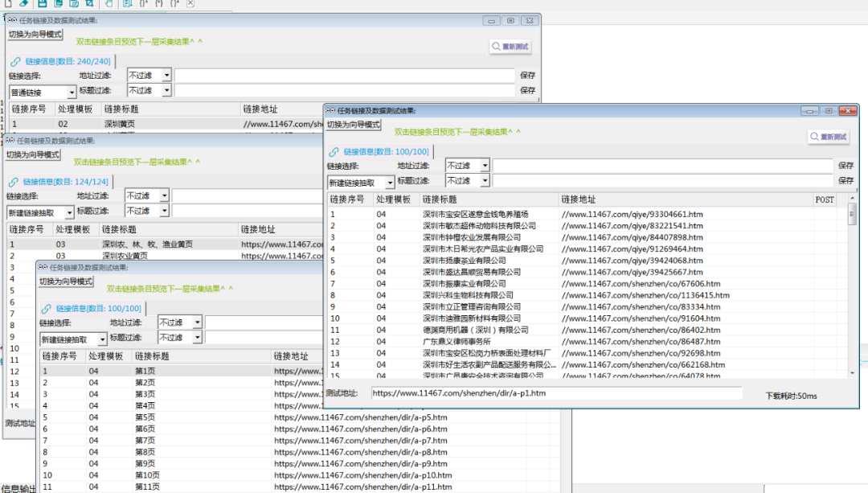Click URL ending a-p8.htm in page list
Image resolution: width=868 pixels, height=493 pixels.
pos(360,453)
